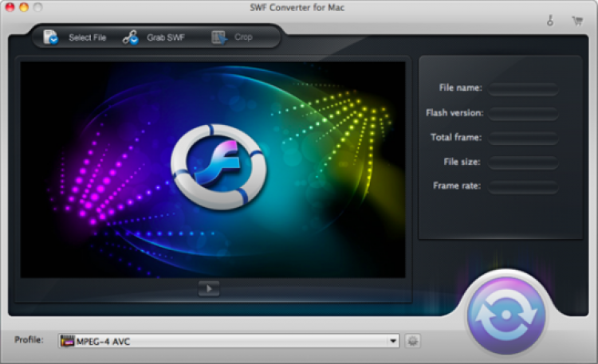Screen dimensions: 598x364
Task: Click the File name field
Action: tap(523, 88)
